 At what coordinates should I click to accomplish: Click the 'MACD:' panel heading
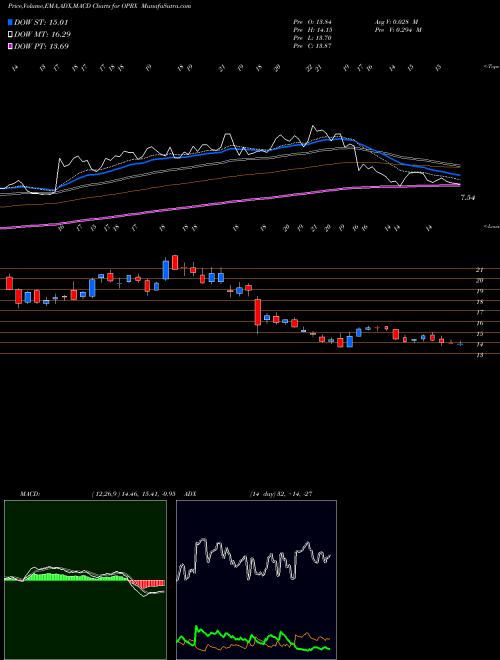pyautogui.click(x=29, y=494)
